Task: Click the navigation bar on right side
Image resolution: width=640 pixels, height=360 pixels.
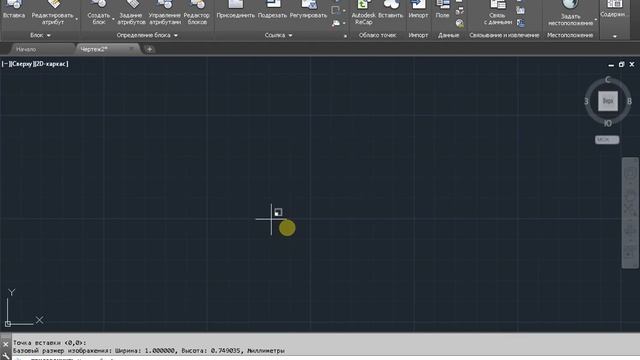Action: click(629, 213)
